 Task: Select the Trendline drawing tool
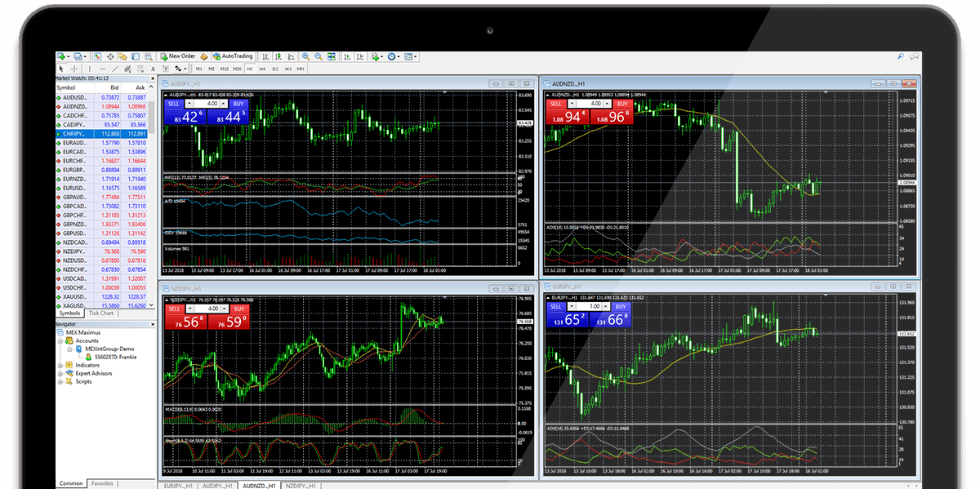click(x=115, y=69)
